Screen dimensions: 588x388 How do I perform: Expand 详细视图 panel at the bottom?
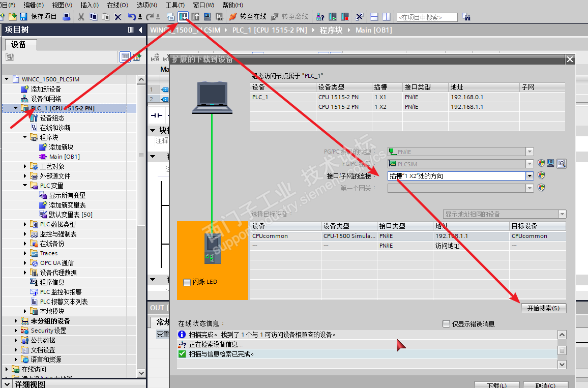coord(8,384)
